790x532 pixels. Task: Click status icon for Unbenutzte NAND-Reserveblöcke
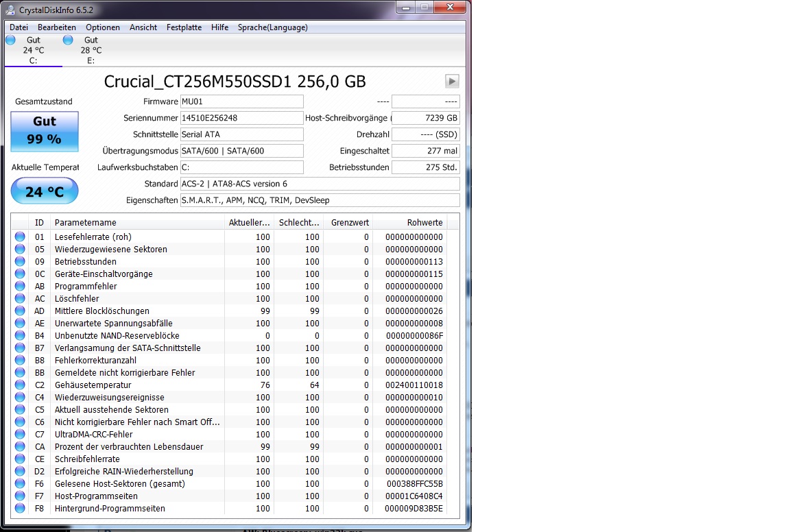click(x=20, y=335)
